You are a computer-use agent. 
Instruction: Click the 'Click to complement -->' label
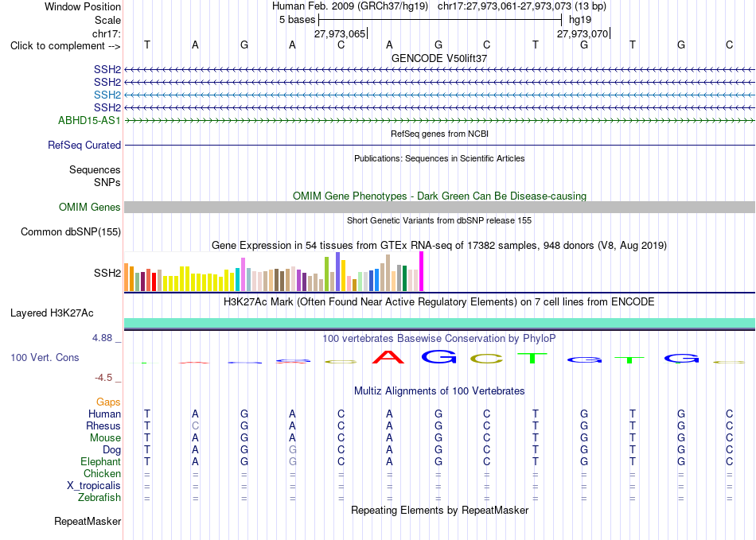point(65,46)
